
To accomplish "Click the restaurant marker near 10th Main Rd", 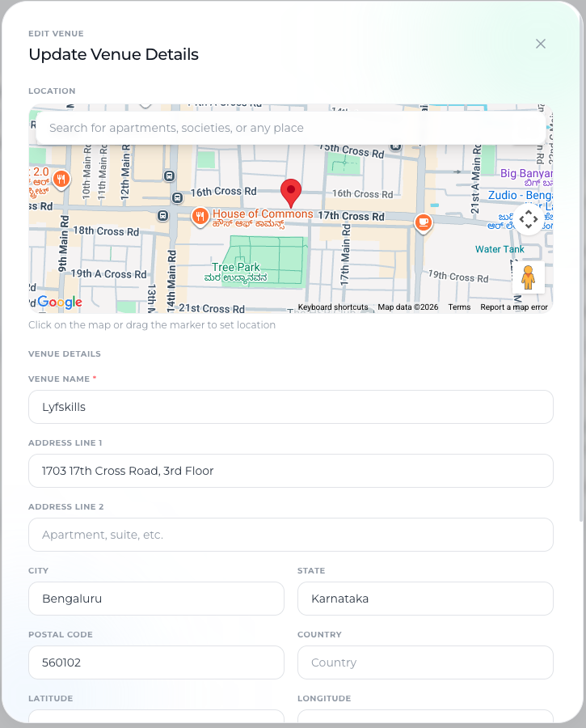I will (x=61, y=179).
